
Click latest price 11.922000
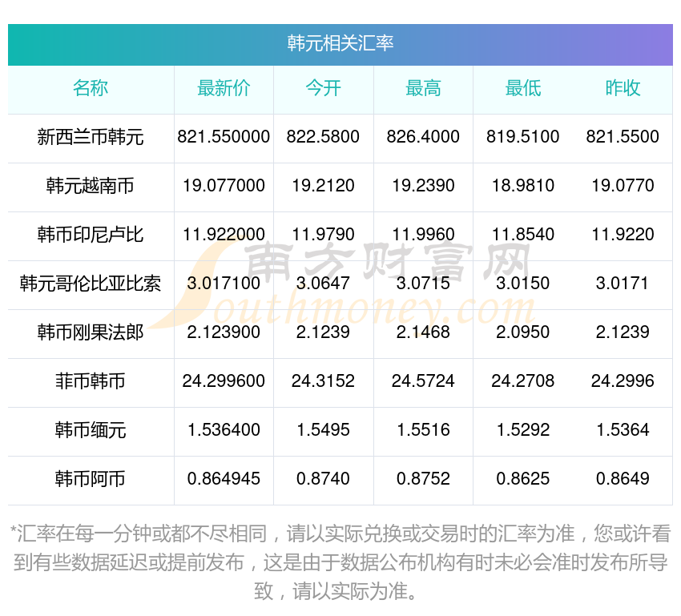tap(224, 235)
